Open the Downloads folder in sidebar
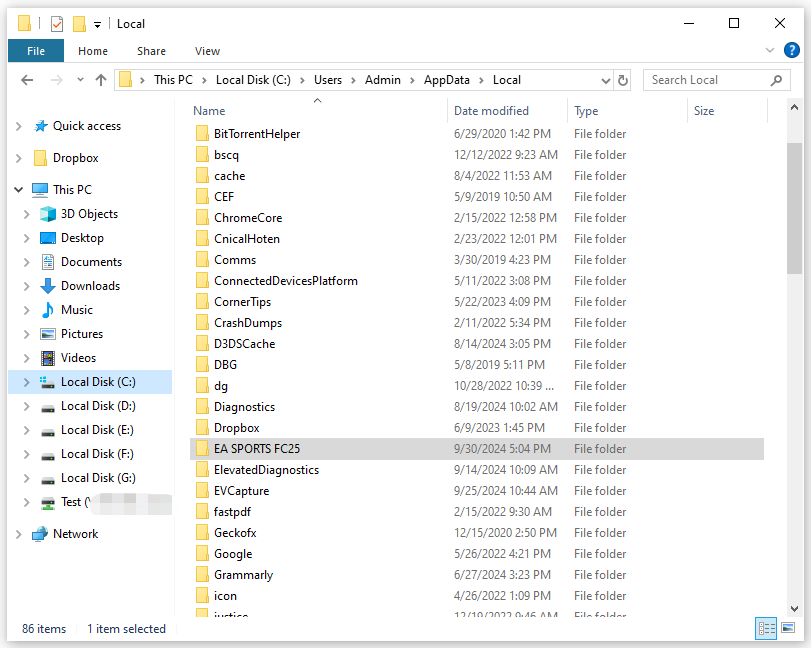 tap(90, 286)
